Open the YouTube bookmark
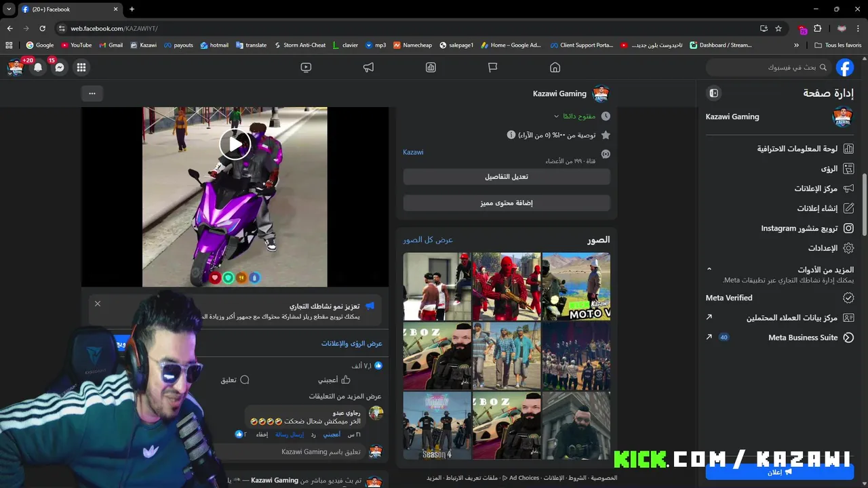868x488 pixels. click(77, 45)
